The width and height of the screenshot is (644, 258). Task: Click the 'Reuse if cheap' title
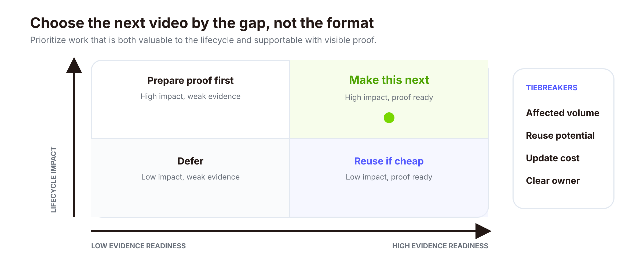click(389, 161)
